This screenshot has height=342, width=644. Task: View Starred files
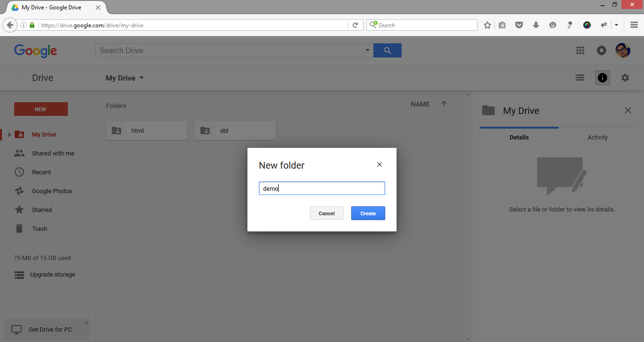[41, 210]
